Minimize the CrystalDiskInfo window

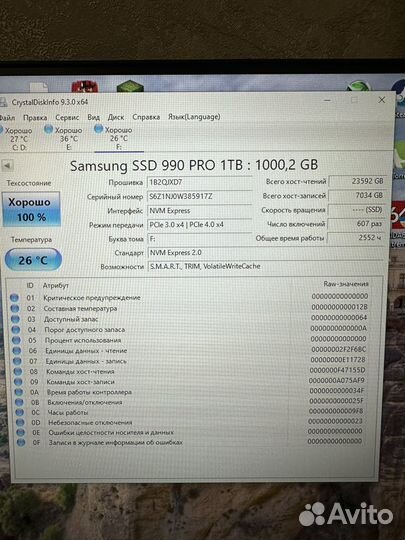tap(327, 101)
